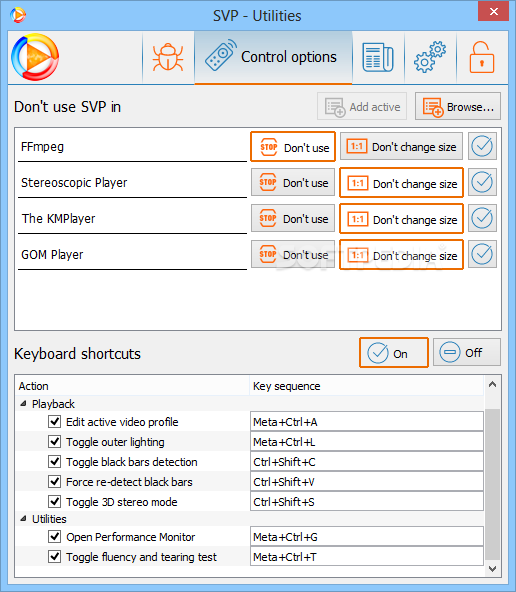Toggle Don't use for GOM Player

click(x=293, y=254)
